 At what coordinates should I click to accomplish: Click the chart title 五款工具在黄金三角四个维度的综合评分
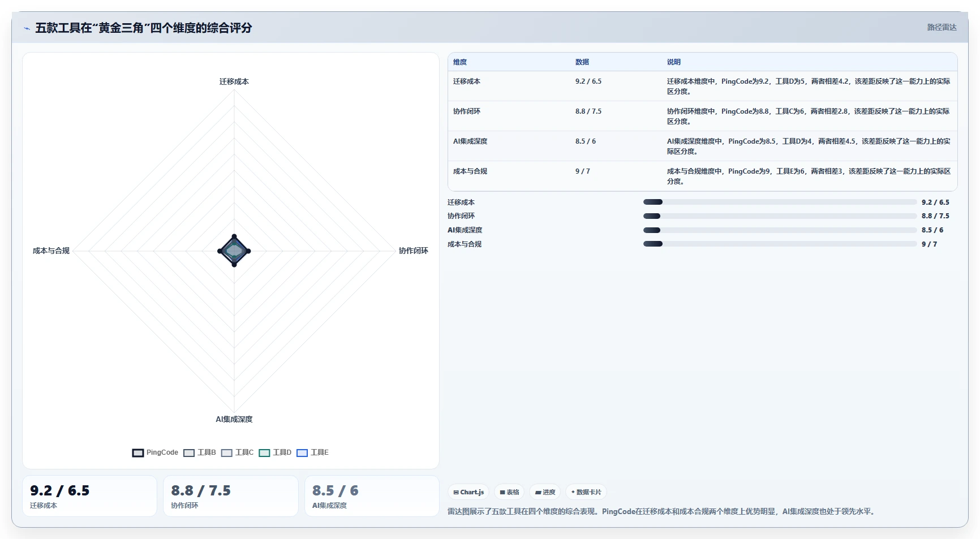(x=144, y=28)
